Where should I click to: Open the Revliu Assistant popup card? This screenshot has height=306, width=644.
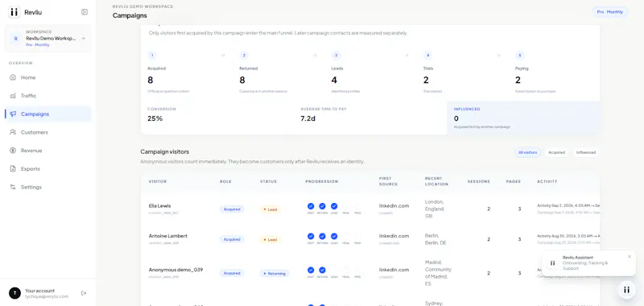[x=589, y=263]
